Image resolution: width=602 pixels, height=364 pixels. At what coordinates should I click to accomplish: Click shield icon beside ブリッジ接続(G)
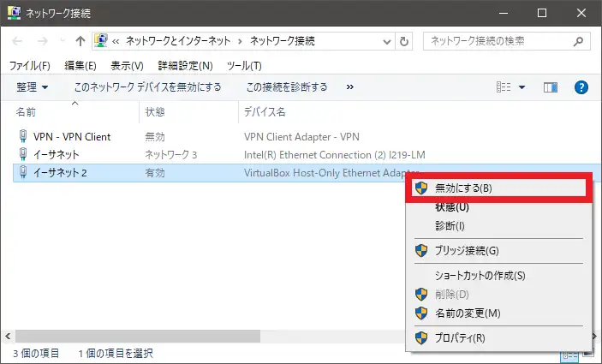pyautogui.click(x=421, y=251)
